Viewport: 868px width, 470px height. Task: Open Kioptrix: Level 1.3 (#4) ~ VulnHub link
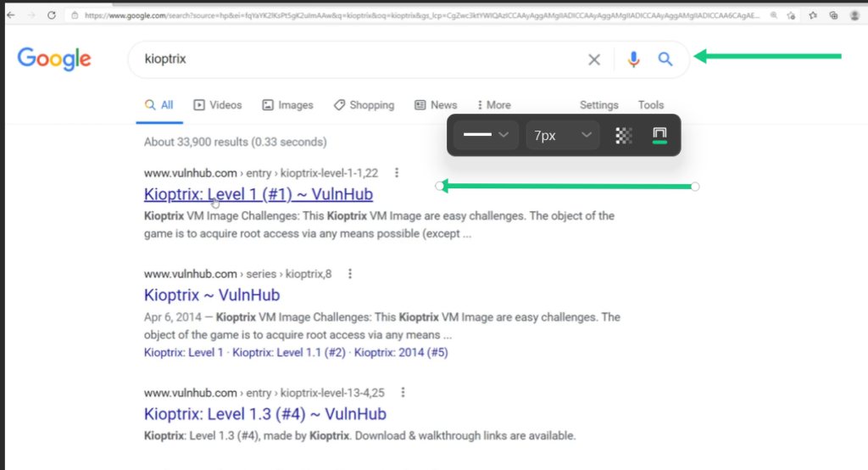[265, 414]
